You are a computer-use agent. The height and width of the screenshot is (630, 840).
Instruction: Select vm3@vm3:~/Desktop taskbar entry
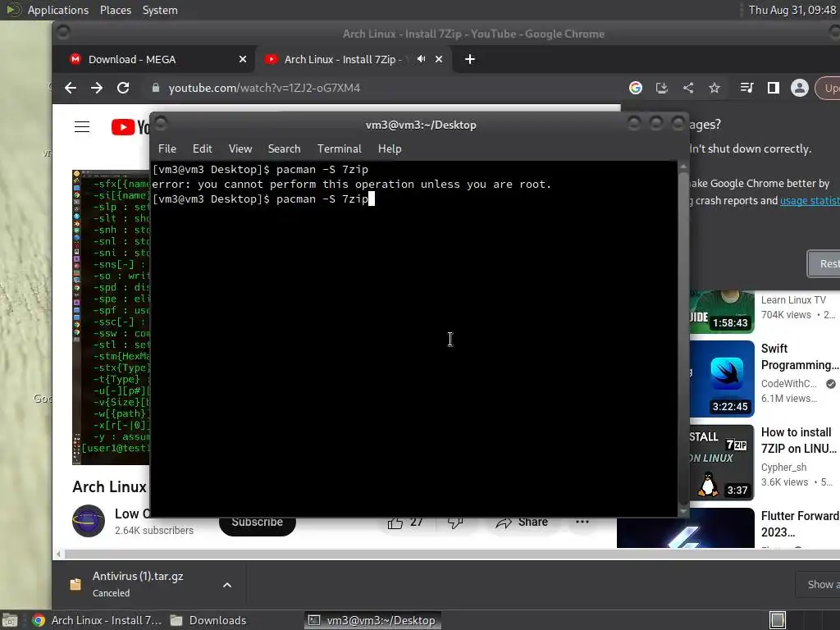(373, 620)
